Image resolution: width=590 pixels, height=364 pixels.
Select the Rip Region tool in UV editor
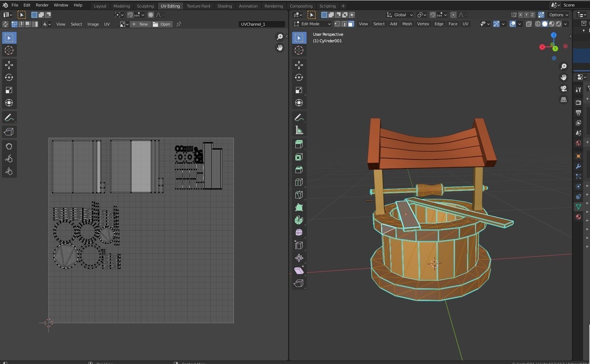tap(9, 132)
